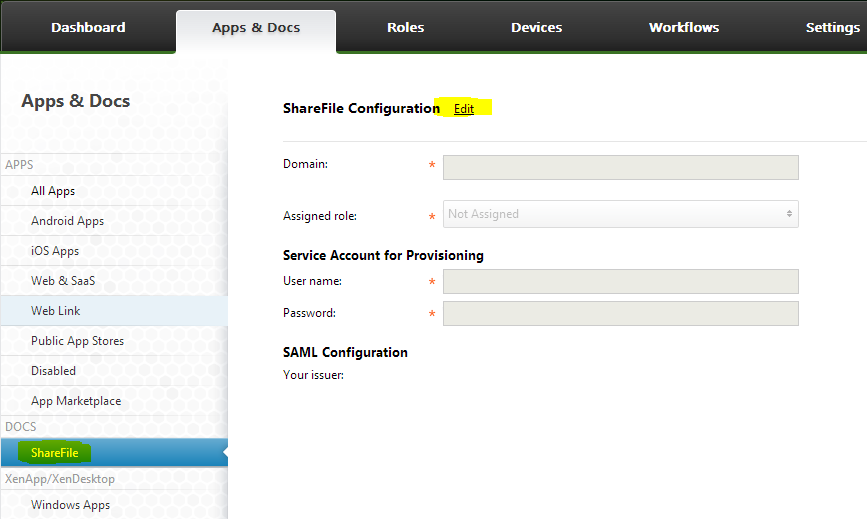This screenshot has height=519, width=867.
Task: Open the Settings tab
Action: [832, 27]
